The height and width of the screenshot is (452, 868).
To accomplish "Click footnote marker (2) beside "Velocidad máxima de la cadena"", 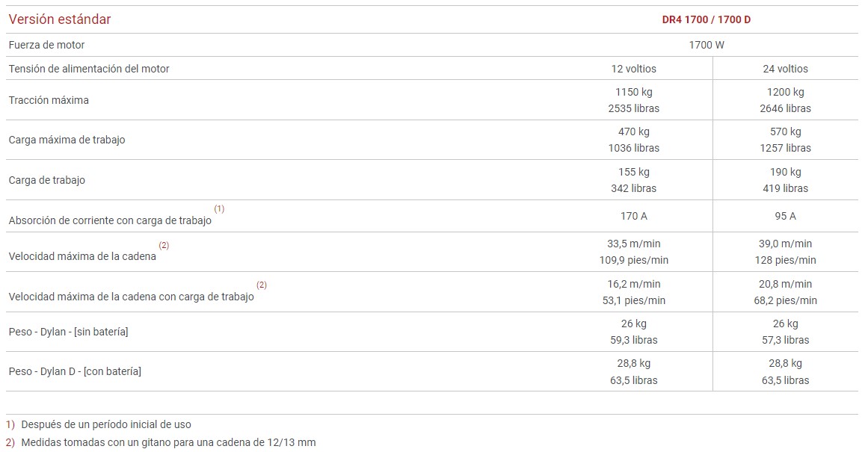I will pos(164,245).
